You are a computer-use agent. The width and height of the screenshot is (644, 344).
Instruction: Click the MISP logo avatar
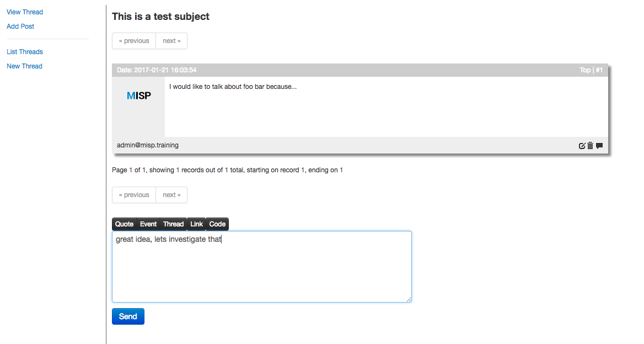[x=138, y=96]
